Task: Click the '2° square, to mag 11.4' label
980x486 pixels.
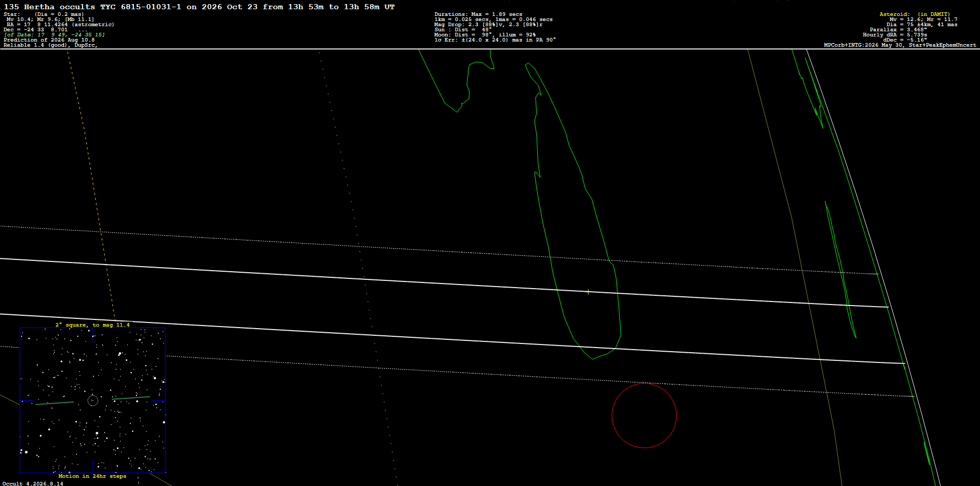Action: [92, 325]
